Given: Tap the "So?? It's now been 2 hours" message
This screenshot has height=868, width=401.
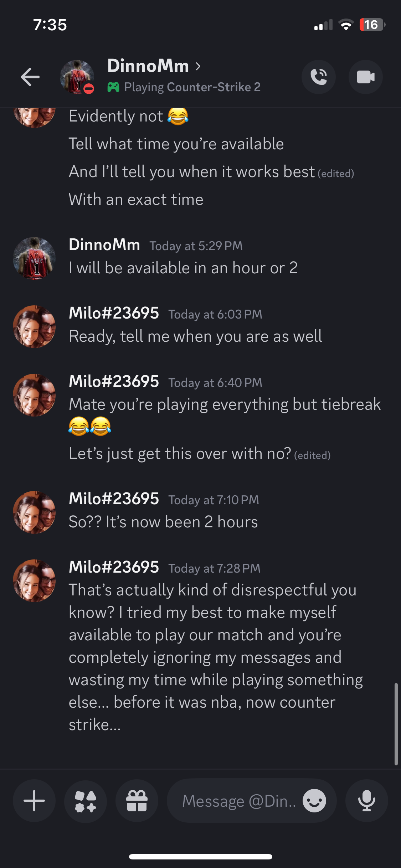Looking at the screenshot, I should pos(163,522).
